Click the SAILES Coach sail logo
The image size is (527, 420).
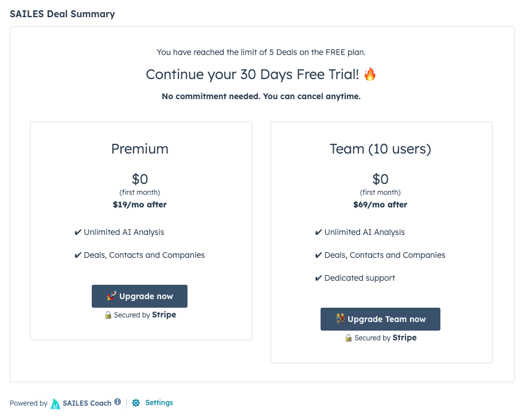click(55, 403)
